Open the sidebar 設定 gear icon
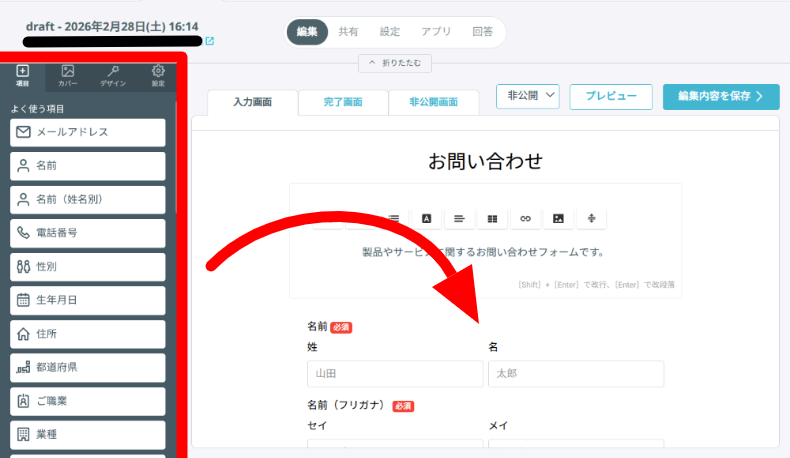The height and width of the screenshot is (458, 790). 158,76
